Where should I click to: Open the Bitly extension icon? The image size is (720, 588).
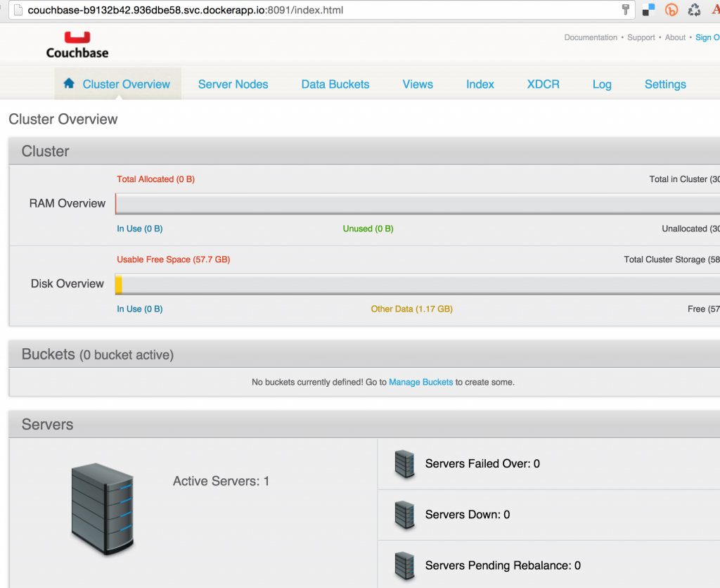(671, 10)
